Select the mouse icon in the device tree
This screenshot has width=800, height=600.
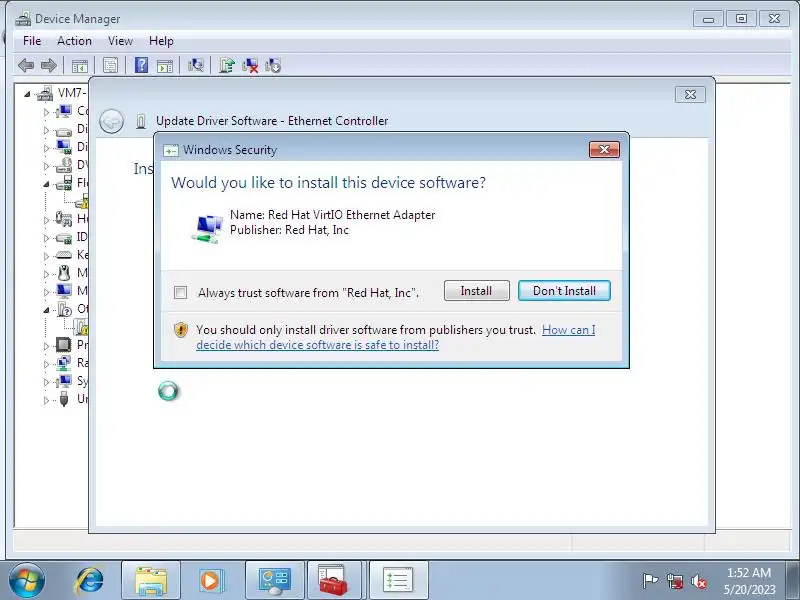[63, 273]
